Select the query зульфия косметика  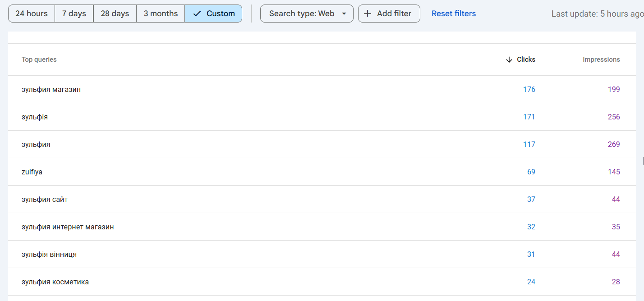tap(55, 282)
